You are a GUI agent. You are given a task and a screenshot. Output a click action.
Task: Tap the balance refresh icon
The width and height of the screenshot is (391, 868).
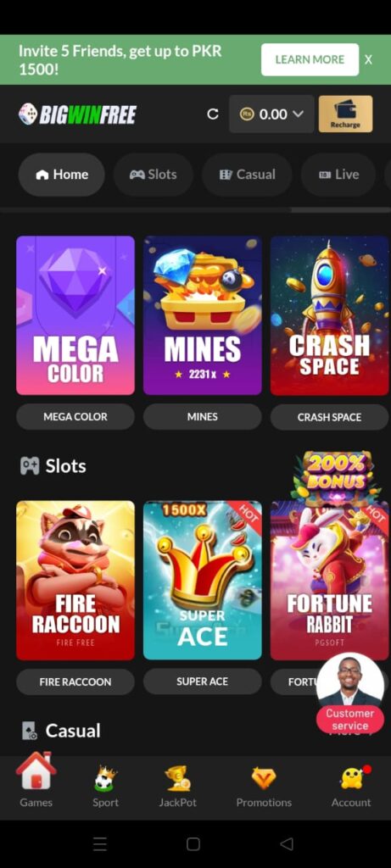213,114
